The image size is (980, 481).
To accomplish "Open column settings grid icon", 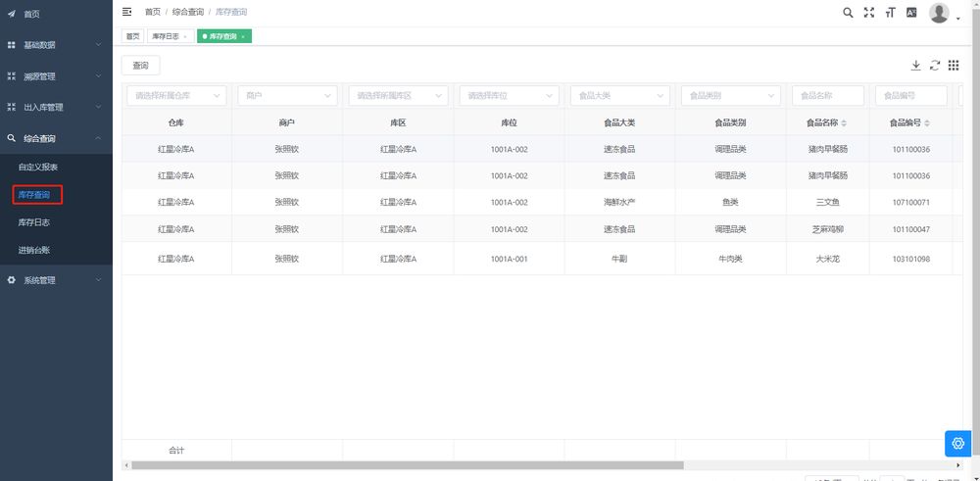I will click(x=954, y=66).
